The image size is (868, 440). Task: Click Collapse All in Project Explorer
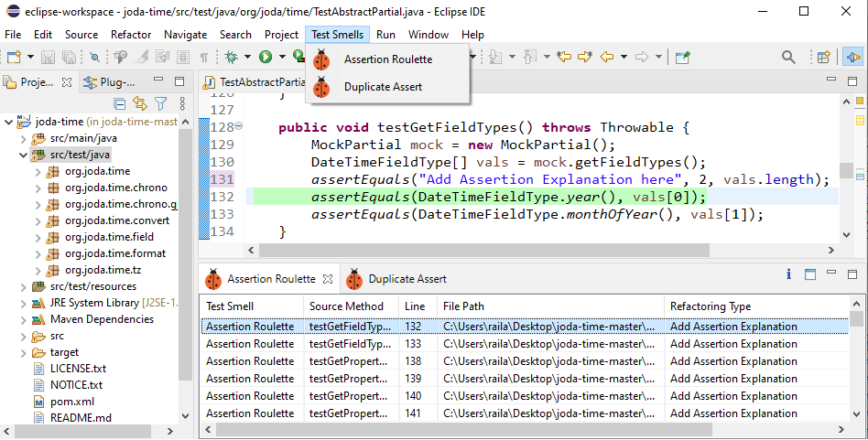119,103
